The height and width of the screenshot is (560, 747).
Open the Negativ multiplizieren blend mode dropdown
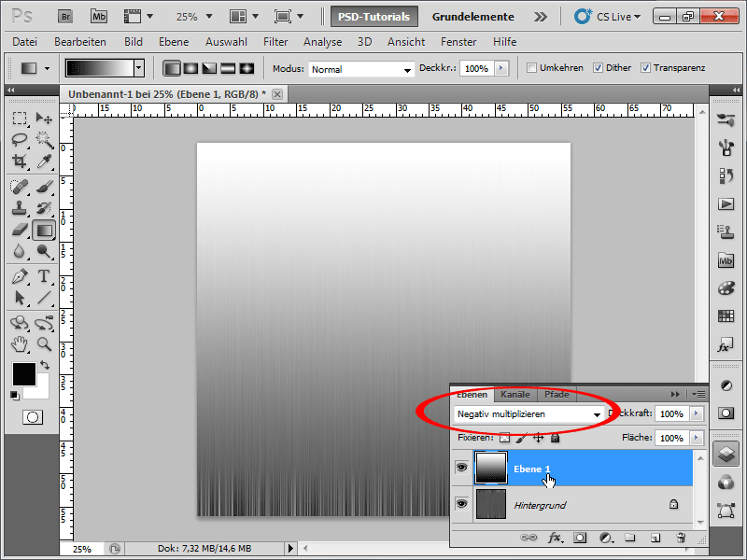[529, 414]
